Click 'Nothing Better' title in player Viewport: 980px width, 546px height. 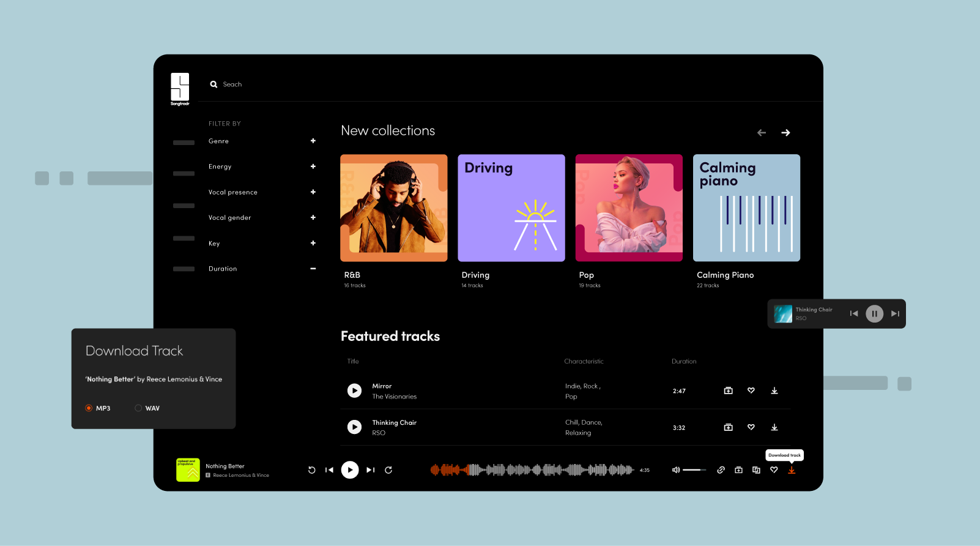[x=225, y=466]
